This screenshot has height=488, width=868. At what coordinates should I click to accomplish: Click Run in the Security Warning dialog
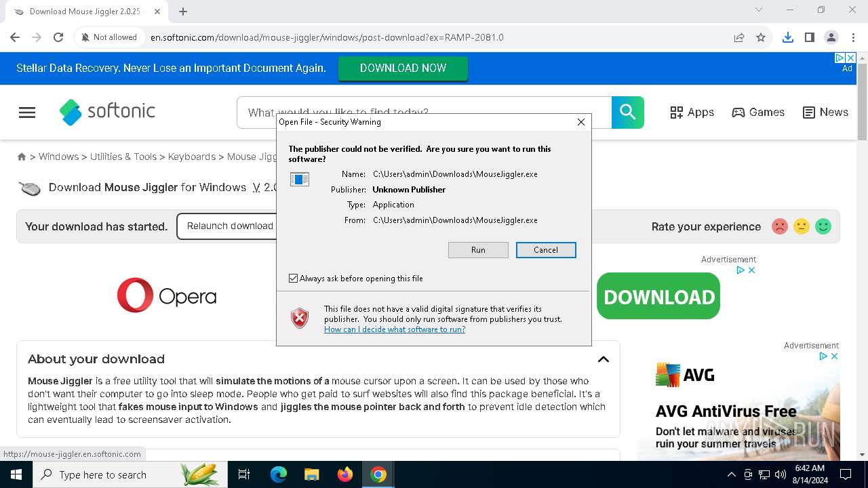[478, 250]
